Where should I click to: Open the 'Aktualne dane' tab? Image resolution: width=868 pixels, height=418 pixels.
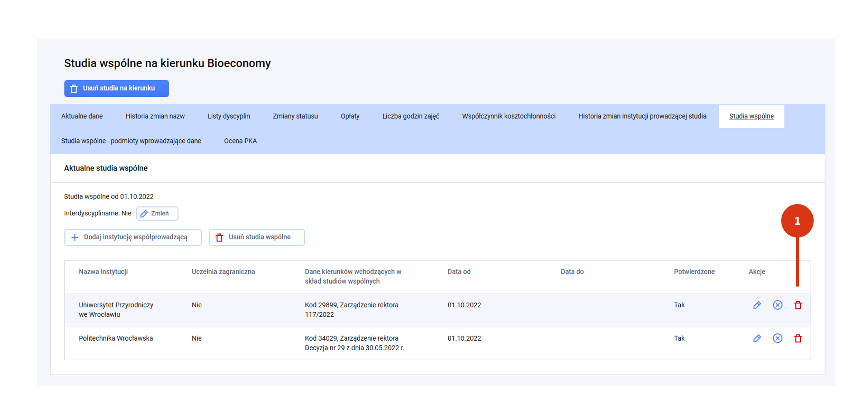coord(82,116)
